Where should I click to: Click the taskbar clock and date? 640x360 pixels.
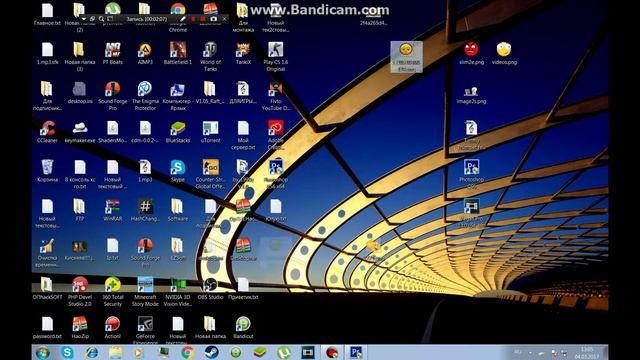tap(587, 353)
